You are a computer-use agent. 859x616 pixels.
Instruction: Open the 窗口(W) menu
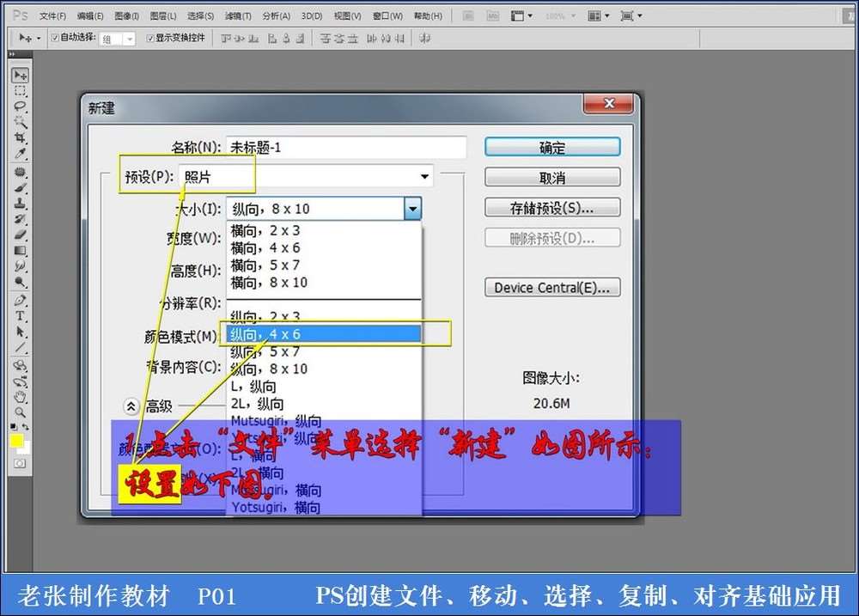click(x=388, y=15)
